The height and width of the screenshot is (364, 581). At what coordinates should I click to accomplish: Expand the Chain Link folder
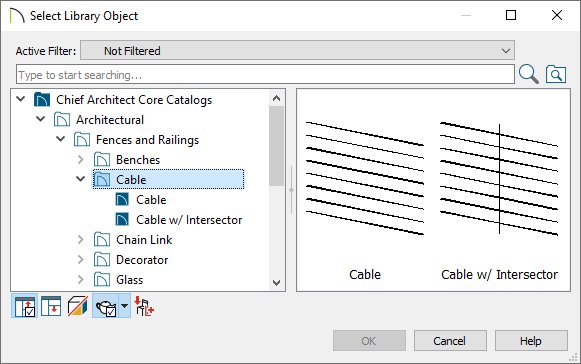(80, 240)
